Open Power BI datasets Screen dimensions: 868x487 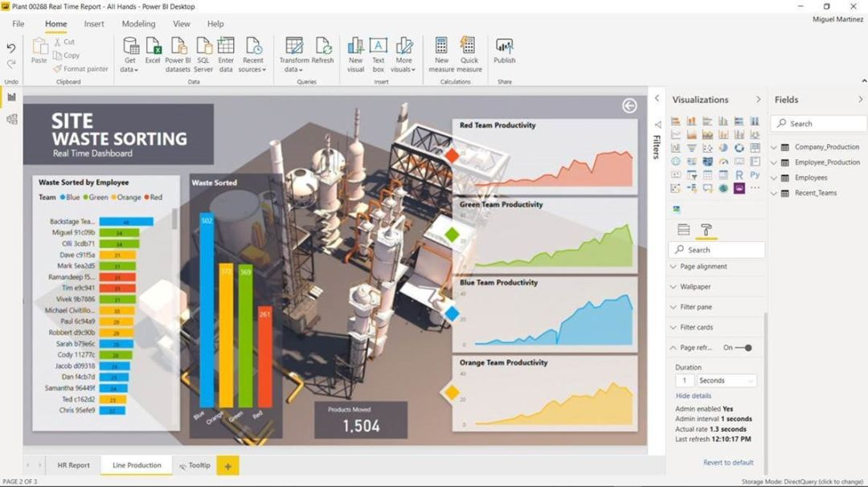(178, 55)
